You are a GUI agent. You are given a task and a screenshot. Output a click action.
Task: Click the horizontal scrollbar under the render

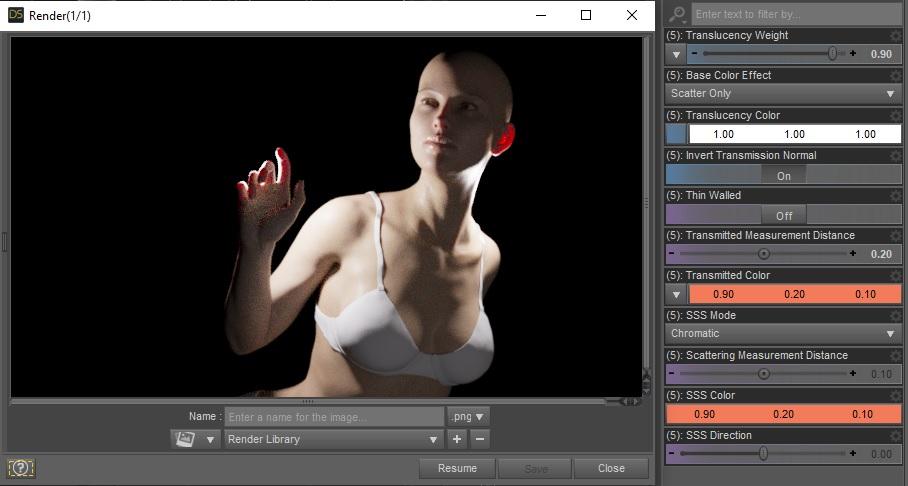[307, 401]
